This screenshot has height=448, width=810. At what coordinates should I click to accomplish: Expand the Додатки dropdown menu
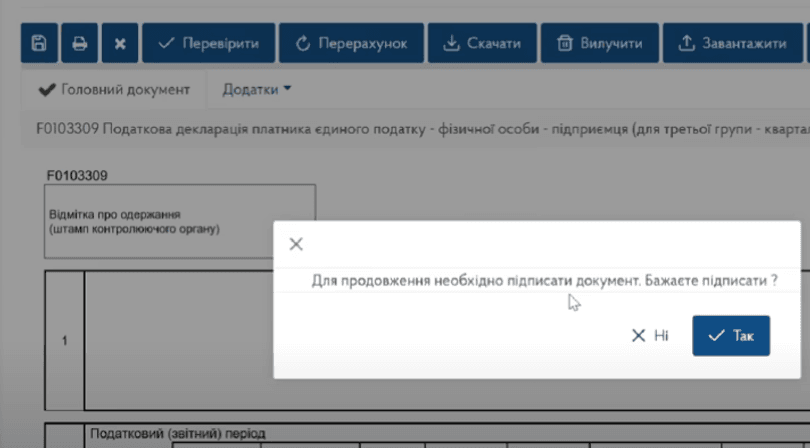point(257,89)
